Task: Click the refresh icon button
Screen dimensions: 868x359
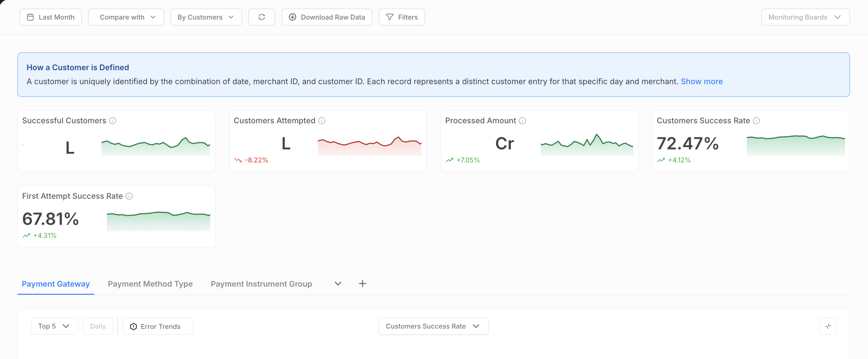Action: [x=262, y=17]
